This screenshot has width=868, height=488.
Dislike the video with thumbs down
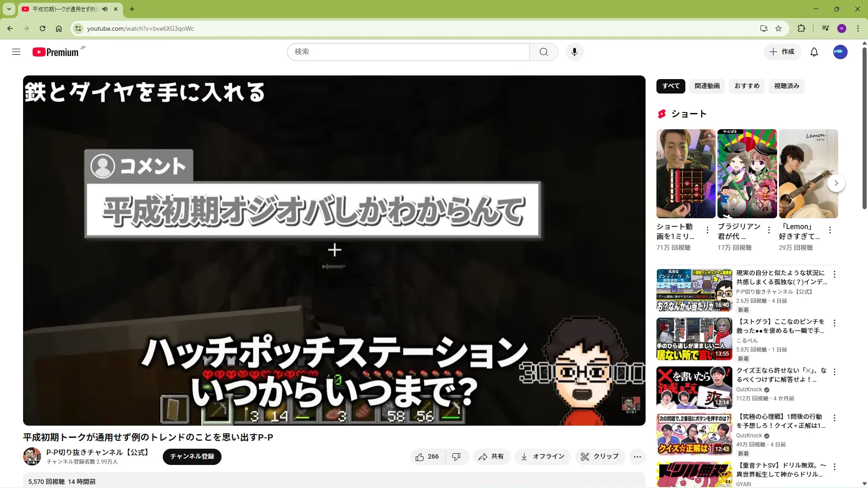point(457,457)
